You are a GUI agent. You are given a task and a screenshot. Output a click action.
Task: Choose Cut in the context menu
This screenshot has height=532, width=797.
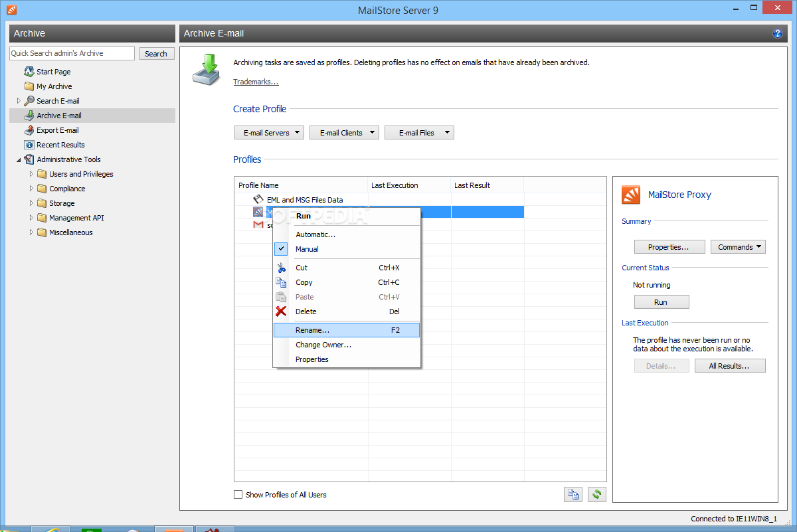click(x=347, y=268)
